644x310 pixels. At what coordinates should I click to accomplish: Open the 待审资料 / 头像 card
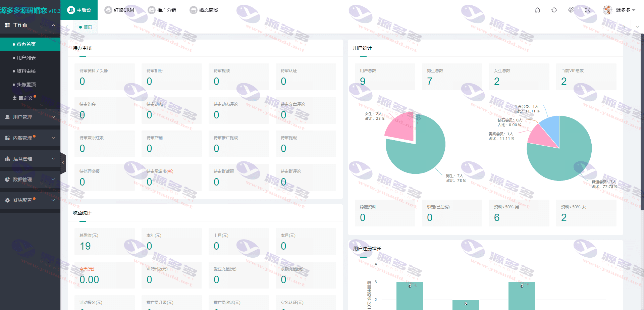coord(105,77)
